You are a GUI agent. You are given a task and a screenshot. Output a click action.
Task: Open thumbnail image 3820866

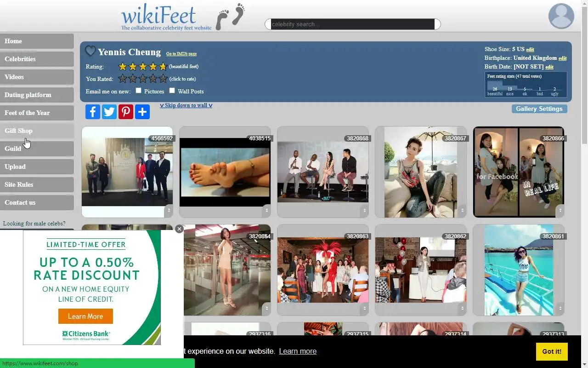click(519, 172)
